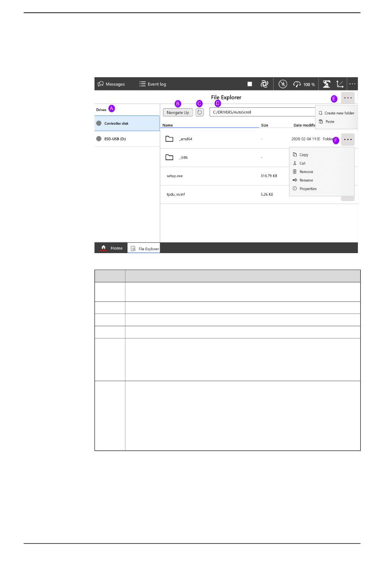Open the Event log
The image size is (392, 569).
pos(153,84)
